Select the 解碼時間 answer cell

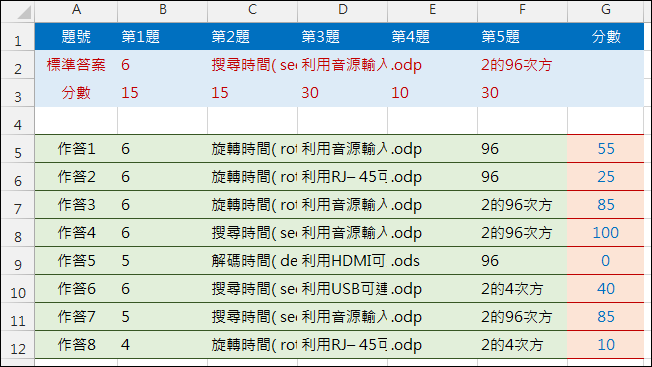coord(252,261)
